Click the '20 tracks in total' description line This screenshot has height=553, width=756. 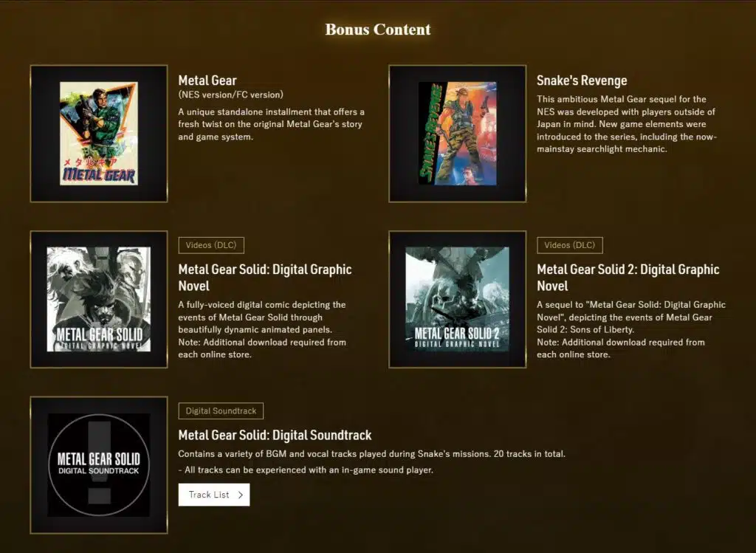click(372, 453)
